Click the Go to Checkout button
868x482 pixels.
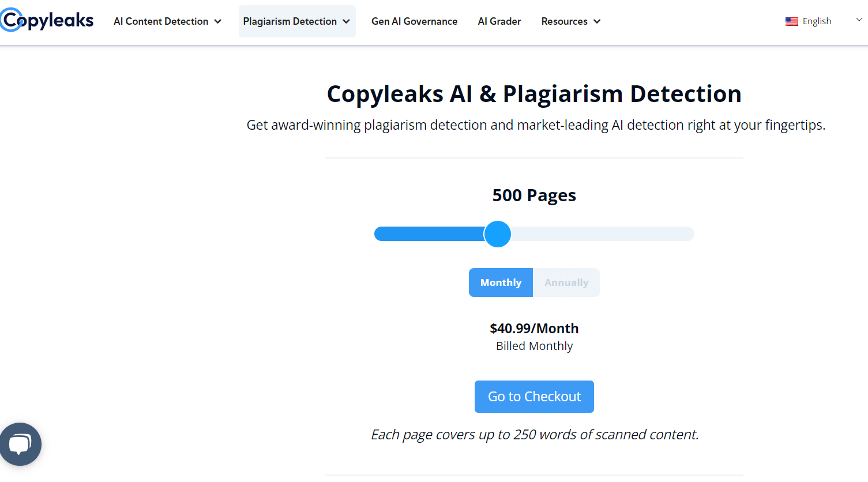click(534, 397)
